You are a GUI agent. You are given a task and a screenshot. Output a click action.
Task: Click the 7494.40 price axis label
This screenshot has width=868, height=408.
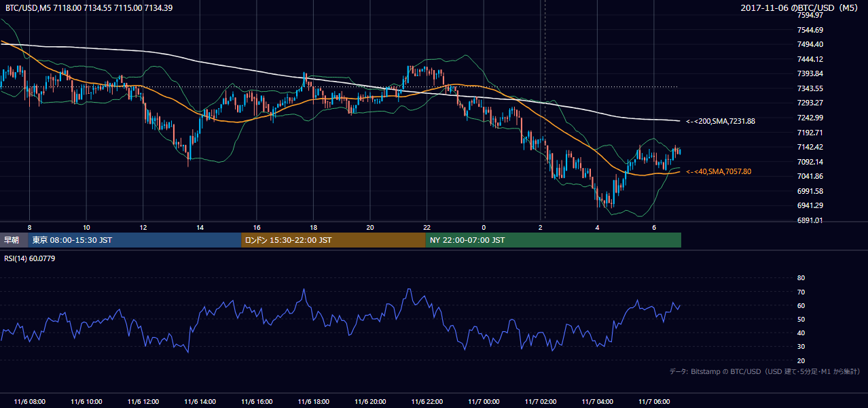click(x=810, y=44)
